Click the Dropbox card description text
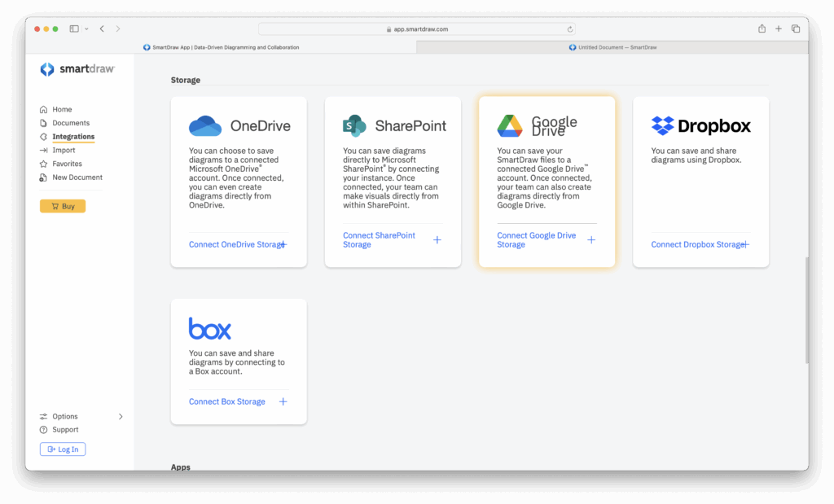834x504 pixels. coord(696,156)
